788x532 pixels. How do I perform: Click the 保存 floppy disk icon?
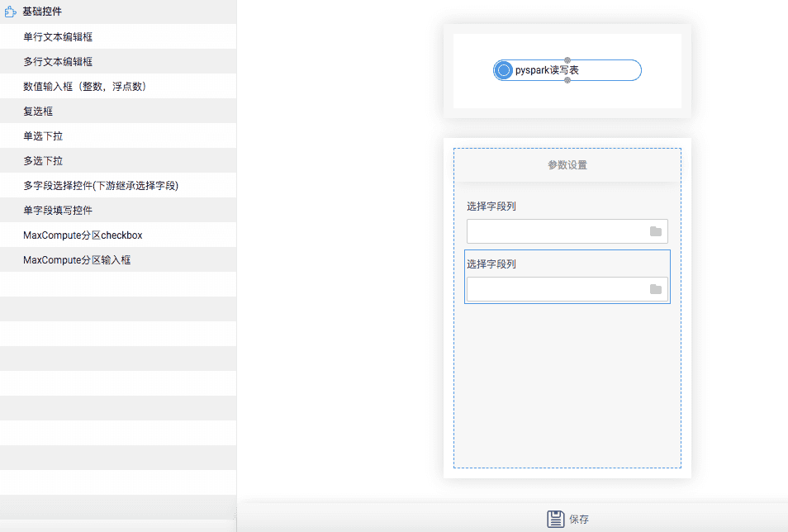(556, 519)
